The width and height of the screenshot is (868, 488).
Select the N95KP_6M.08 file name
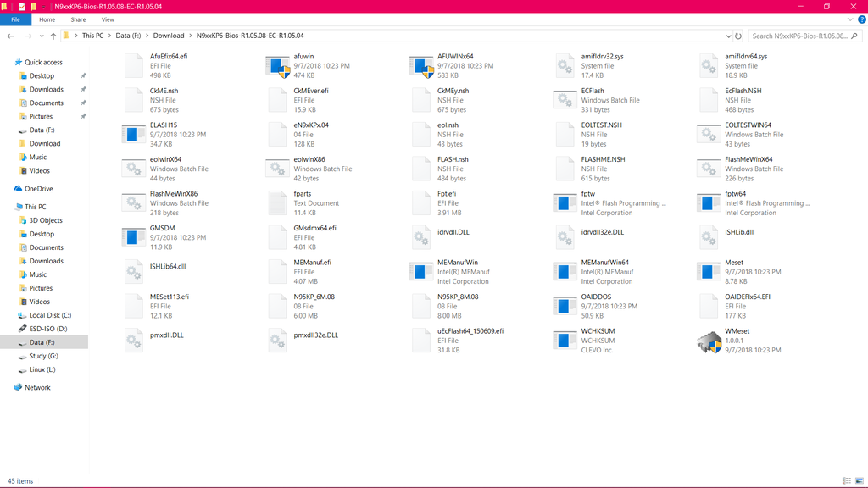tap(314, 297)
